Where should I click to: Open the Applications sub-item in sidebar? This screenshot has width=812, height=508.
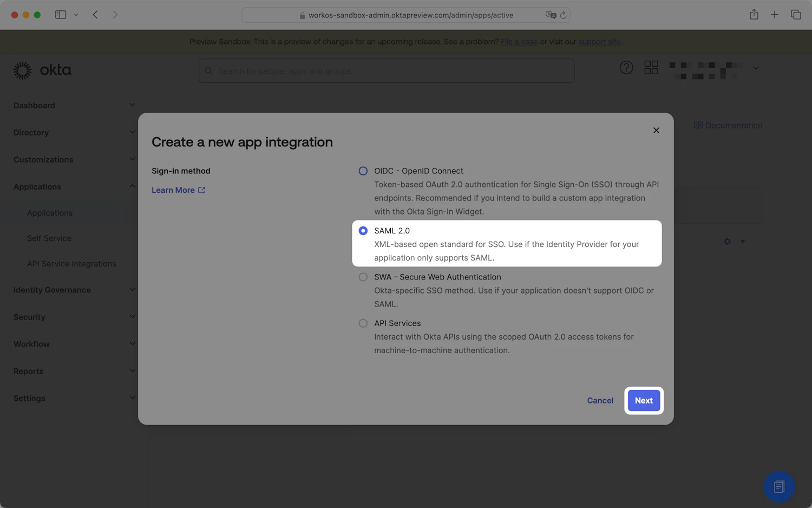tap(50, 213)
